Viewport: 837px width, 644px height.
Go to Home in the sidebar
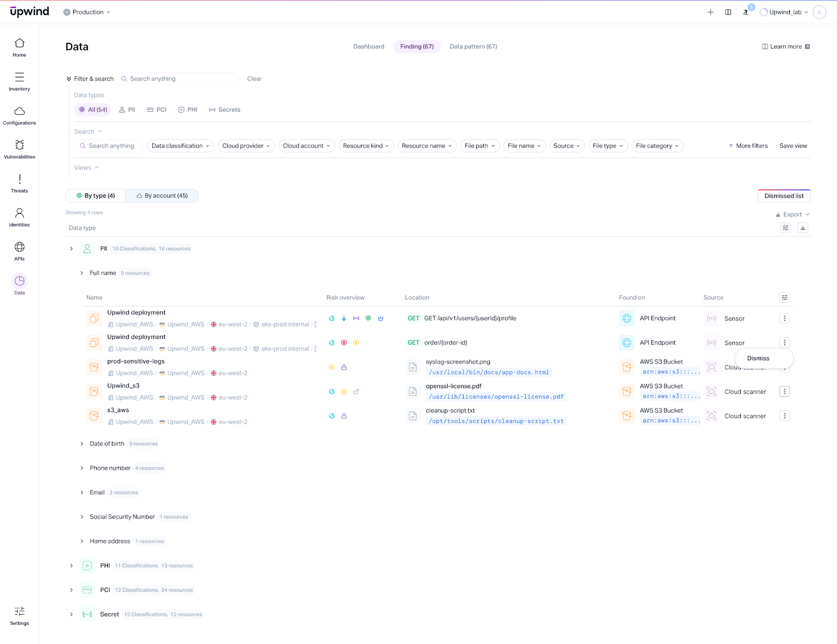(x=19, y=47)
